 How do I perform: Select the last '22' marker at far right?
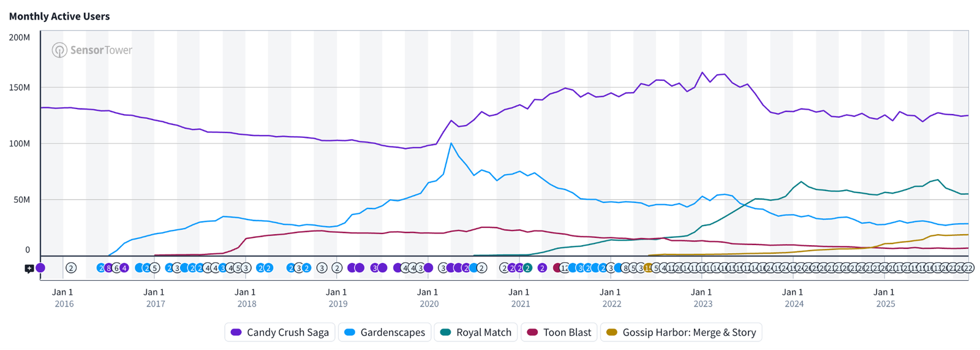(x=968, y=268)
